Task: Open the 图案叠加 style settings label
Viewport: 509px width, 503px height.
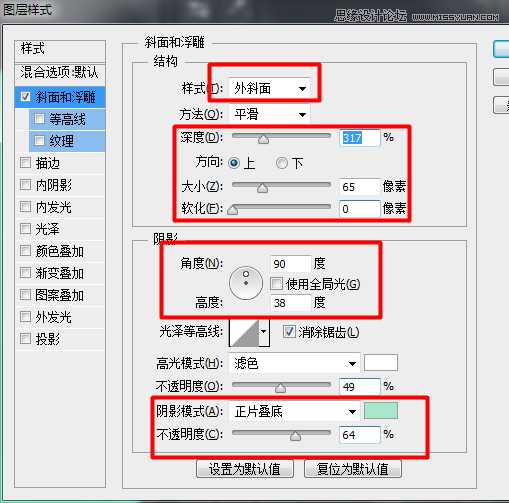Action: 60,295
